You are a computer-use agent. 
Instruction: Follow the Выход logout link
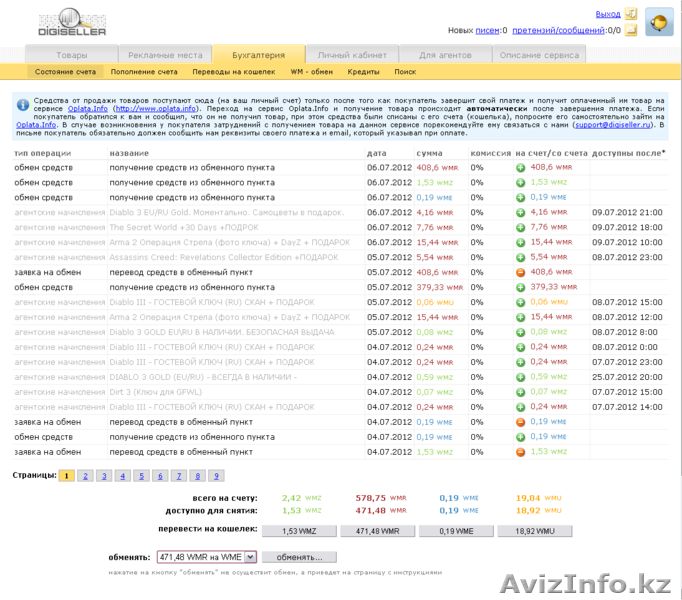tap(607, 14)
